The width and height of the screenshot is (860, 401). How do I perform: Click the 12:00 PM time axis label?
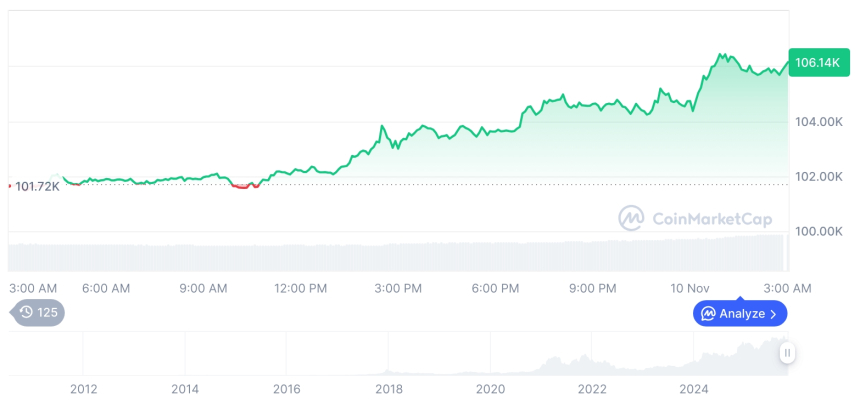300,288
